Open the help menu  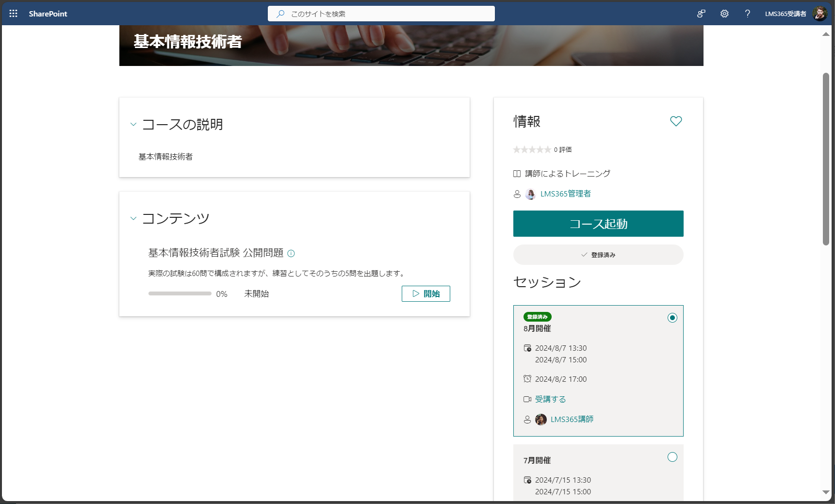pyautogui.click(x=748, y=14)
